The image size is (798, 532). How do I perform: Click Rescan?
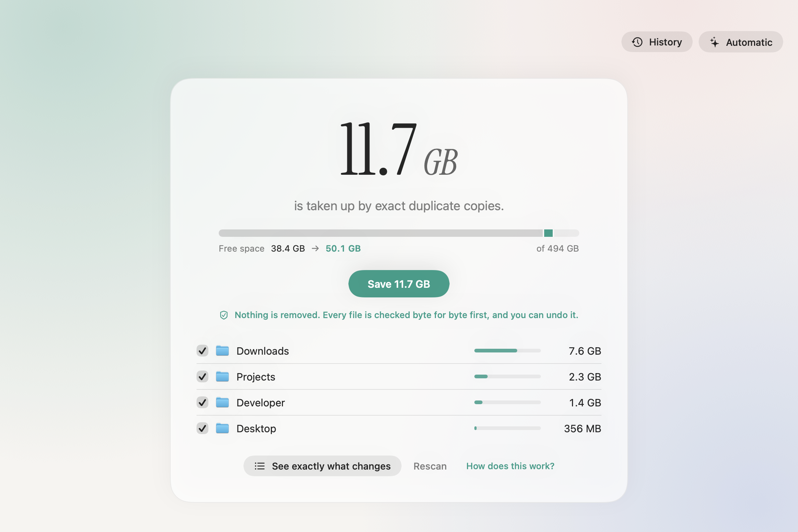pyautogui.click(x=430, y=466)
